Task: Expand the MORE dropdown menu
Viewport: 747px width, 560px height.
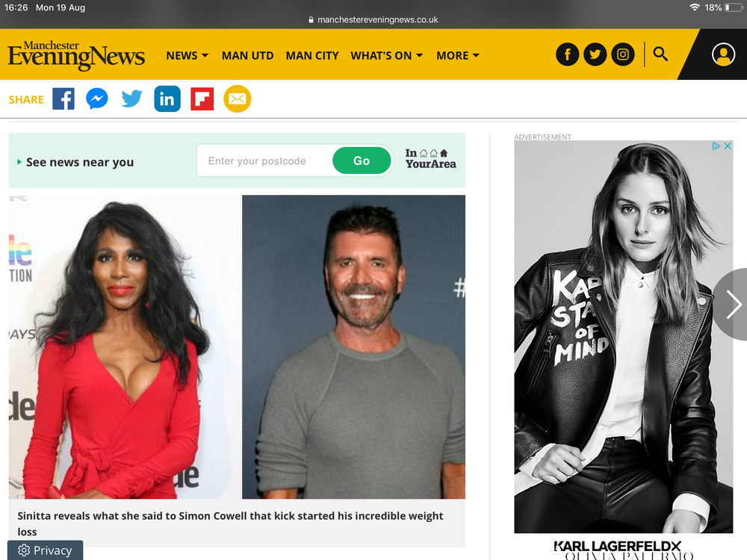Action: click(458, 56)
